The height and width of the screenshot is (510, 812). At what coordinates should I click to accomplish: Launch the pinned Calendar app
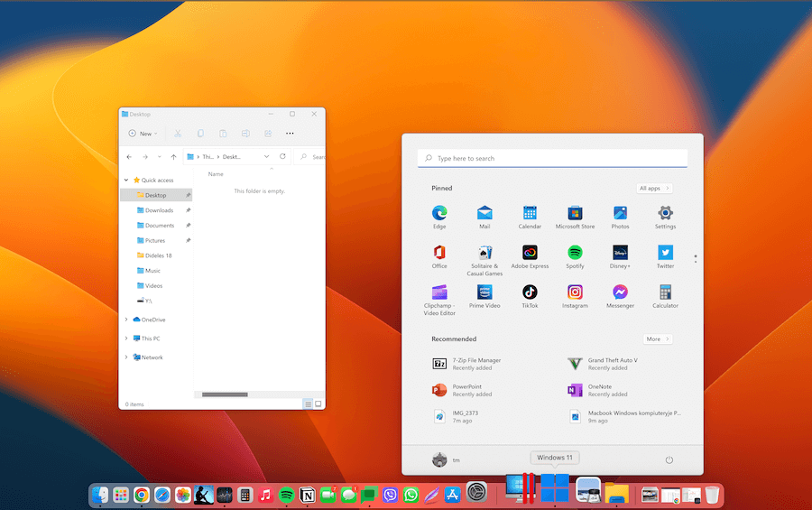[530, 217]
